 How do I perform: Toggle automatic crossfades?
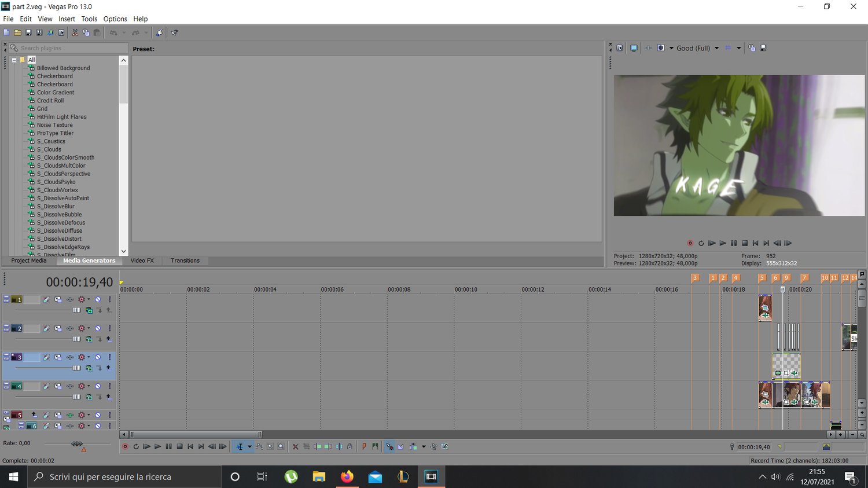pyautogui.click(x=400, y=446)
